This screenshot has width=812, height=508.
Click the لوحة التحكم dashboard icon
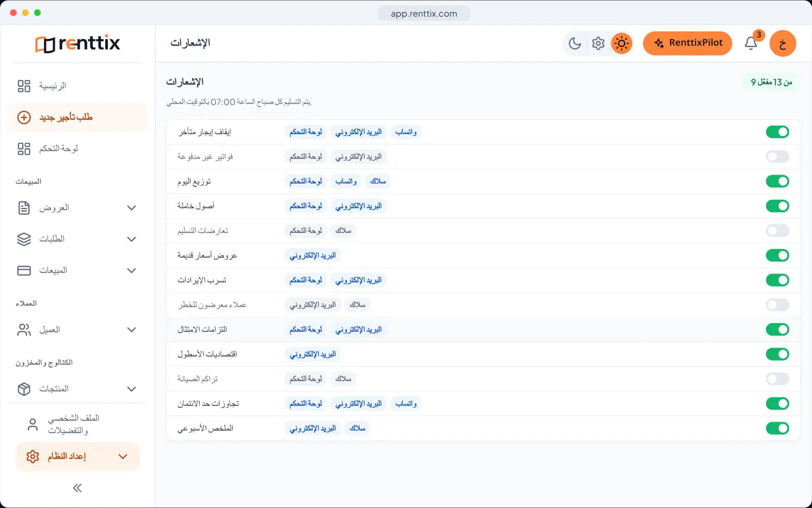(24, 148)
